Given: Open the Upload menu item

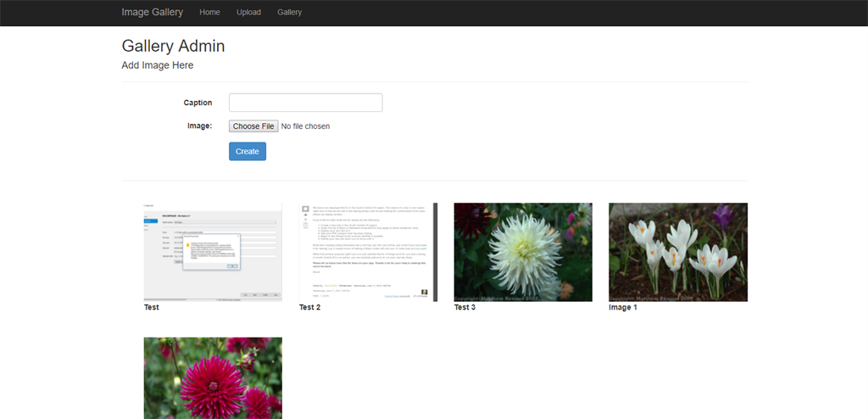Looking at the screenshot, I should (248, 12).
